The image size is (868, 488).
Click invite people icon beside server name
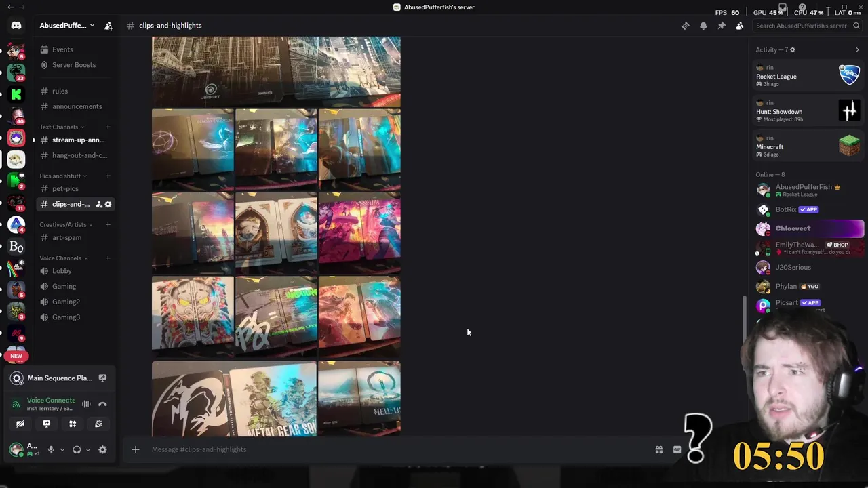pos(108,26)
